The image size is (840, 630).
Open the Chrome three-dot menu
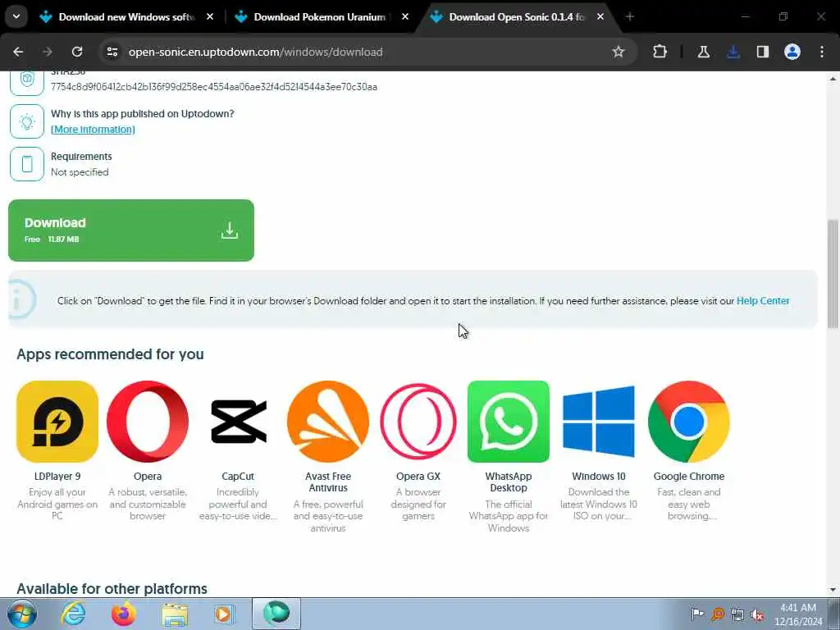point(822,52)
